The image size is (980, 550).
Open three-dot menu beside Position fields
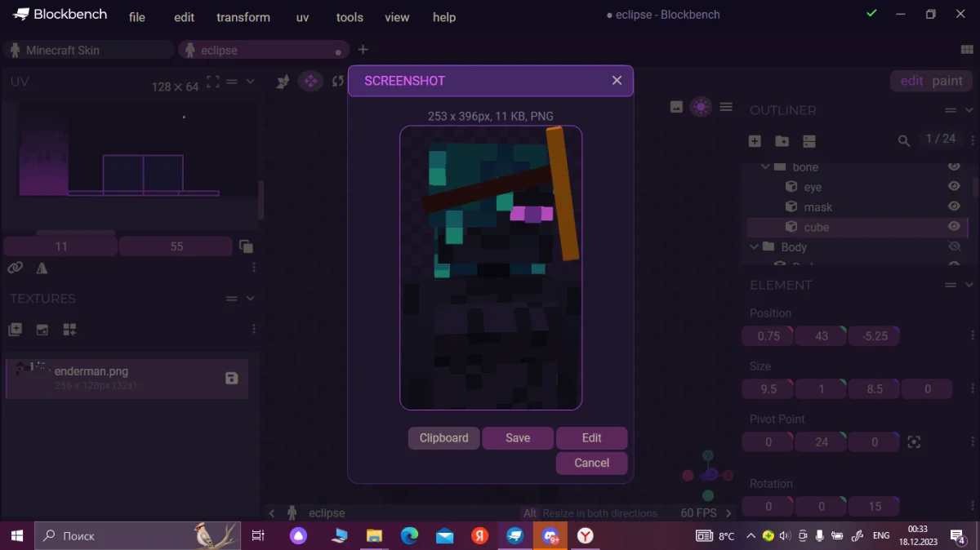point(973,335)
